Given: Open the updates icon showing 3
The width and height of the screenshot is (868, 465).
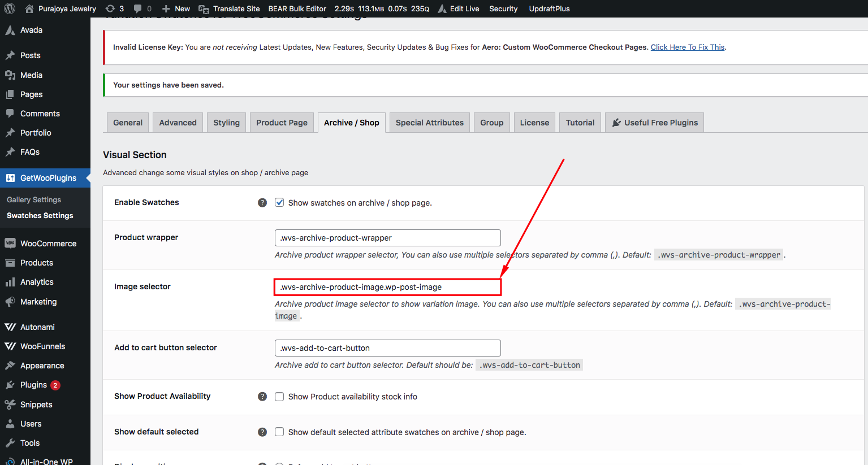Looking at the screenshot, I should pyautogui.click(x=110, y=8).
